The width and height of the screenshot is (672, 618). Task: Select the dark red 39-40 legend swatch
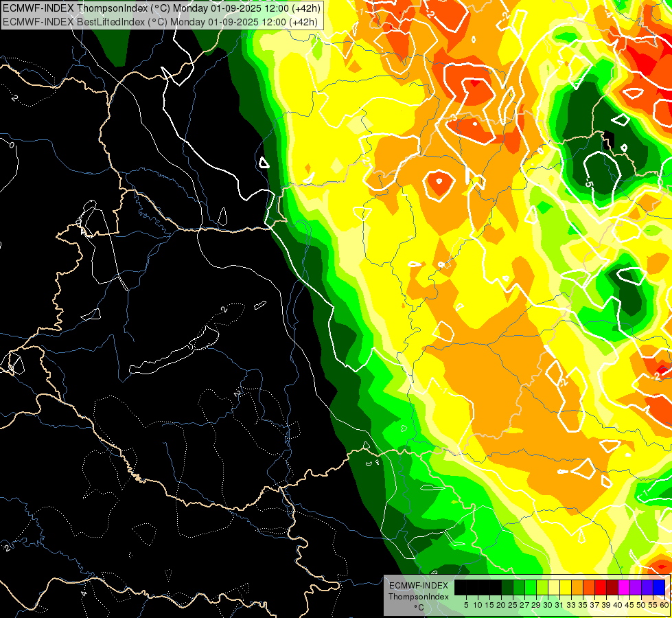coord(612,587)
